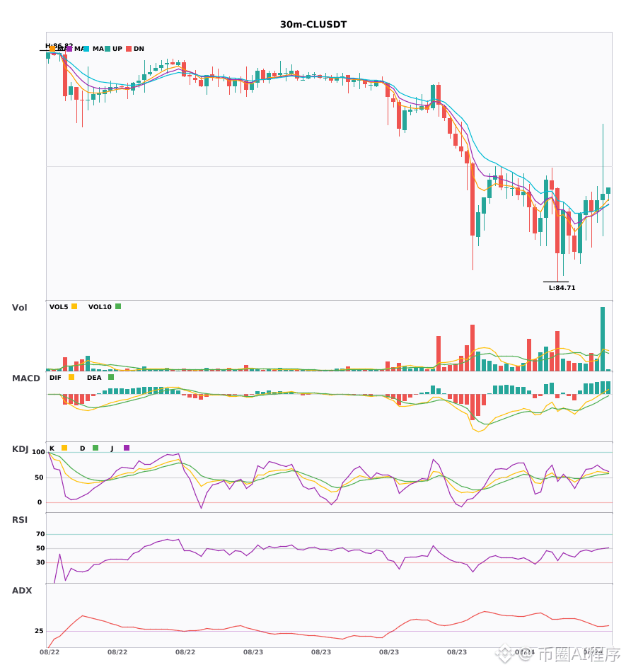Click the tallest green volume bar
The width and height of the screenshot is (626, 672).
[x=603, y=339]
